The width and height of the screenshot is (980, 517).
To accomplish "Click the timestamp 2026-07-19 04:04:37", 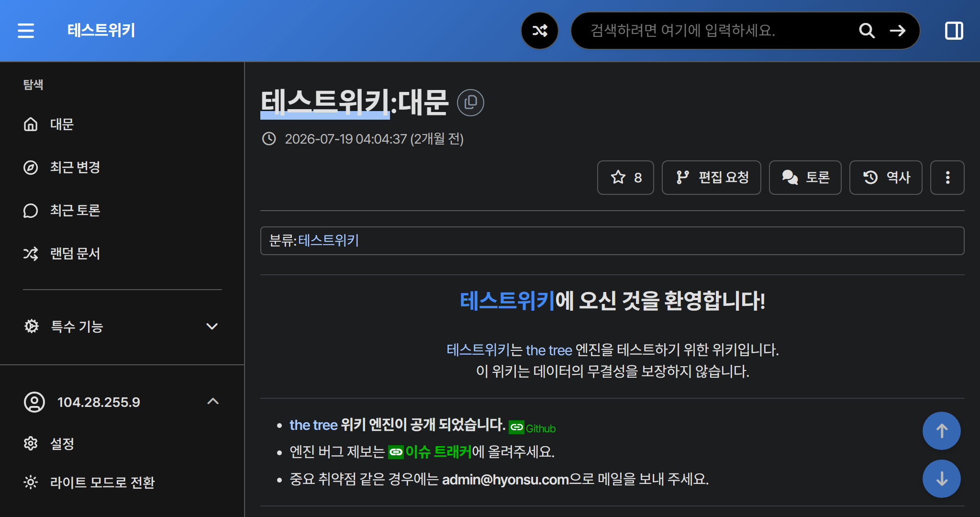I will pyautogui.click(x=345, y=139).
